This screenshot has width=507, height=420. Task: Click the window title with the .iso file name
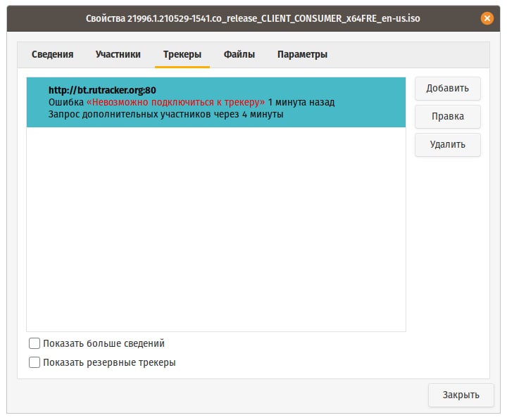coord(253,18)
